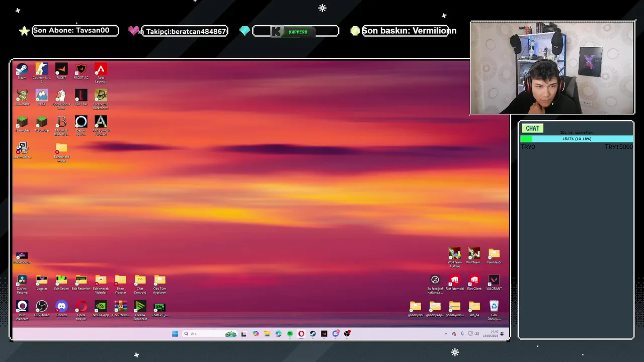Click the Riot Client desktop icon
The width and height of the screenshot is (644, 362).
474,283
